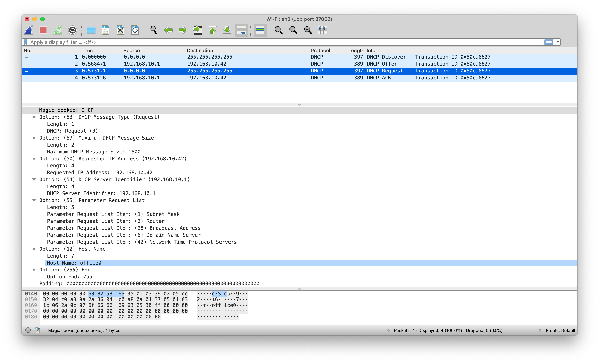The width and height of the screenshot is (599, 364).
Task: Open display filter history dropdown
Action: (x=558, y=42)
